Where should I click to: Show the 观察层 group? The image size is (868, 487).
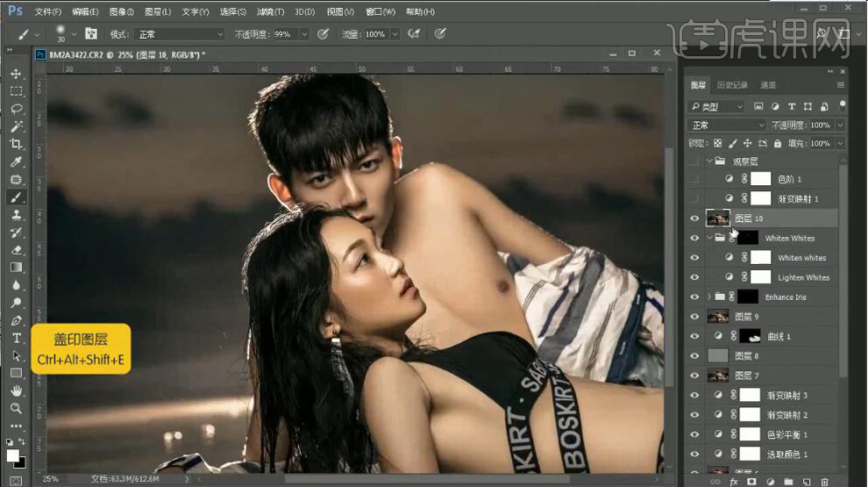click(x=694, y=161)
